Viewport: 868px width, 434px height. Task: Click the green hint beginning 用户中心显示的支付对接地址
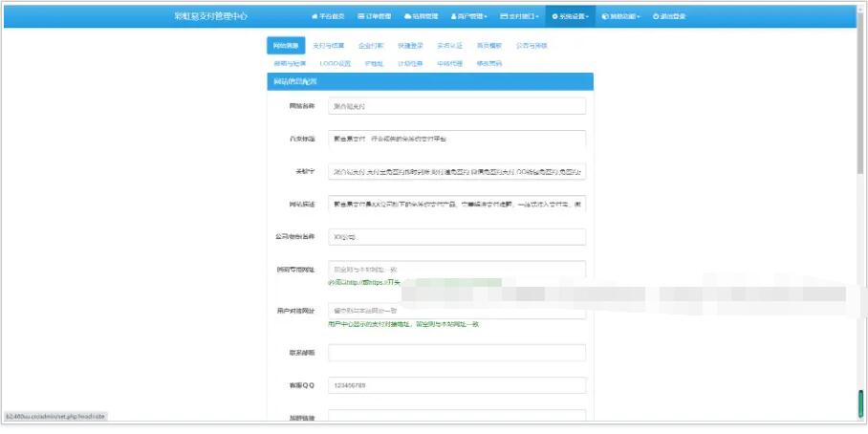[403, 324]
